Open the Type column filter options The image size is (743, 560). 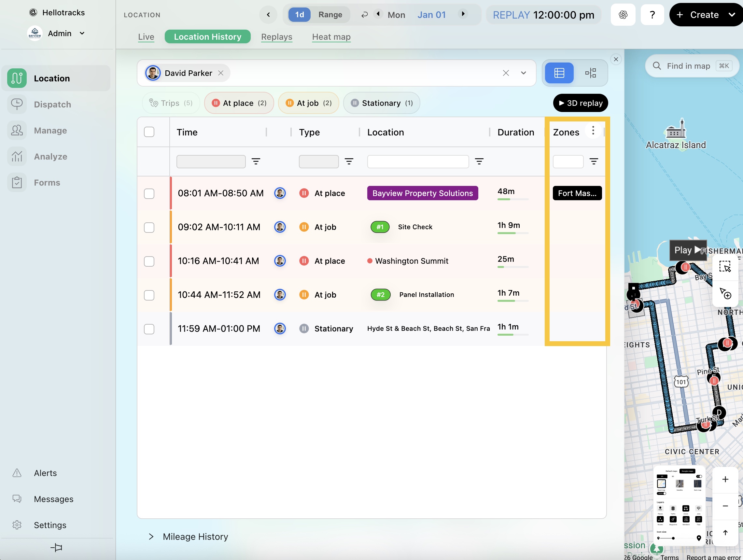[x=349, y=161]
